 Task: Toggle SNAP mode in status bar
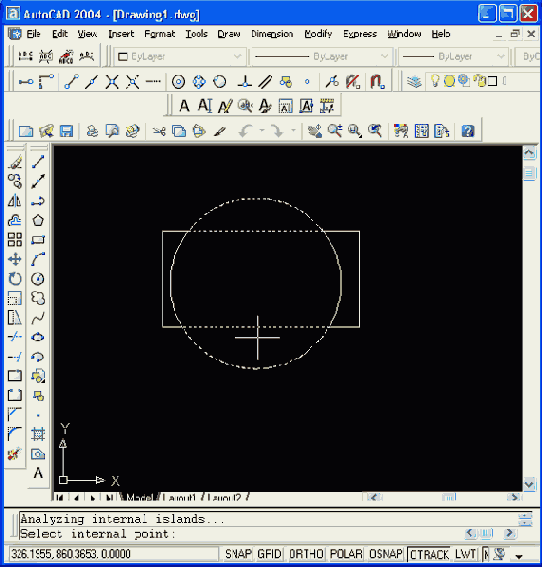point(238,554)
